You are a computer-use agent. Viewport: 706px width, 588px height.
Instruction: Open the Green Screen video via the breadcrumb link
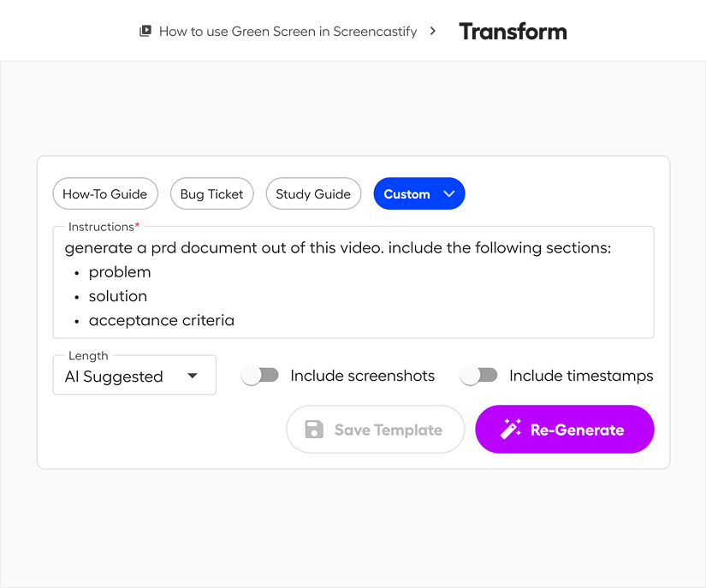pos(288,31)
